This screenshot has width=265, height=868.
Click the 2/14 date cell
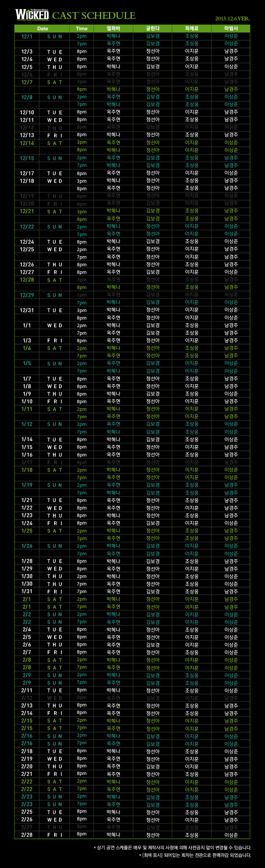point(27,713)
